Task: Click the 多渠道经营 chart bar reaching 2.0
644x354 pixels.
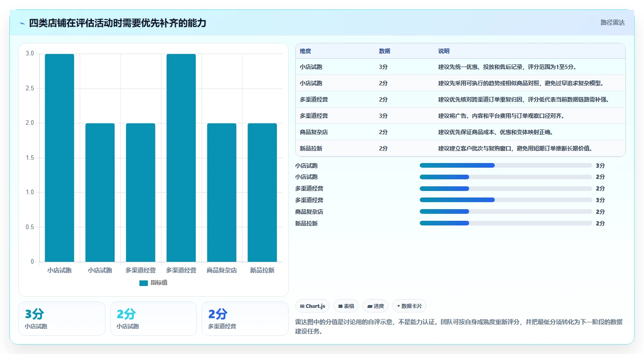Action: pos(140,192)
